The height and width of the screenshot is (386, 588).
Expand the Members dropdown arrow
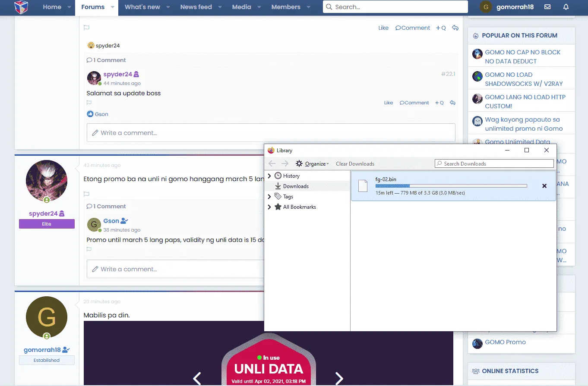coord(308,7)
